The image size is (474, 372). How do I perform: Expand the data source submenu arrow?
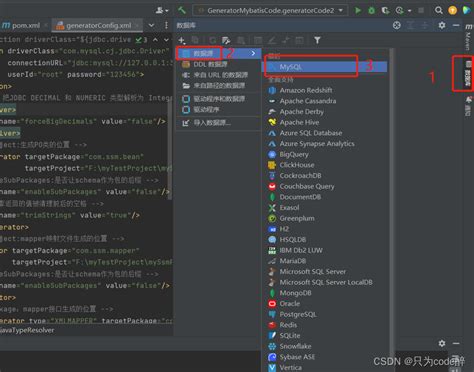tap(253, 53)
